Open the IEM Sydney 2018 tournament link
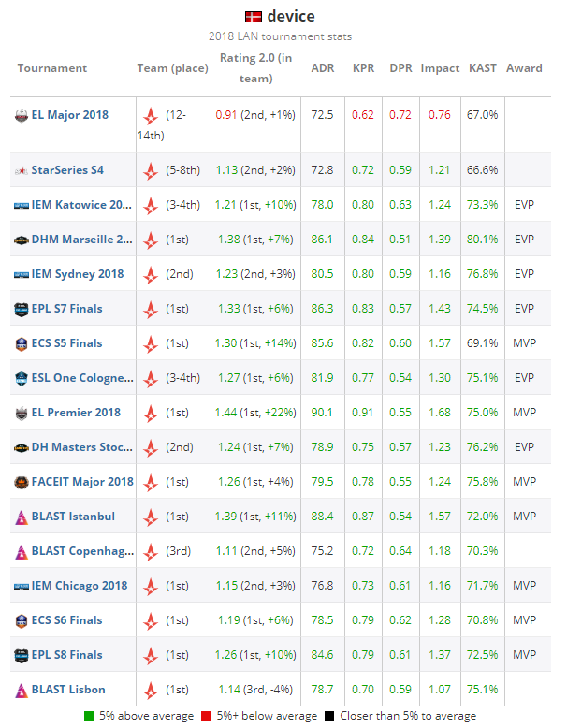Image resolution: width=567 pixels, height=728 pixels. click(x=78, y=274)
